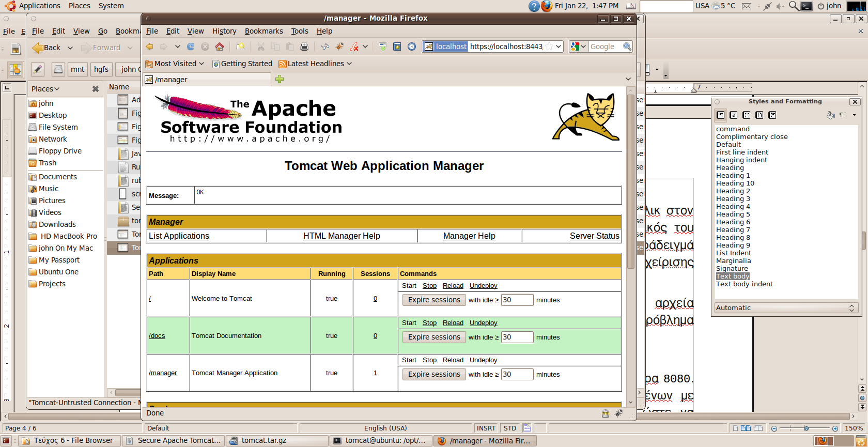Image resolution: width=868 pixels, height=447 pixels.
Task: Click the terminal icon in top panel
Action: 807,6
